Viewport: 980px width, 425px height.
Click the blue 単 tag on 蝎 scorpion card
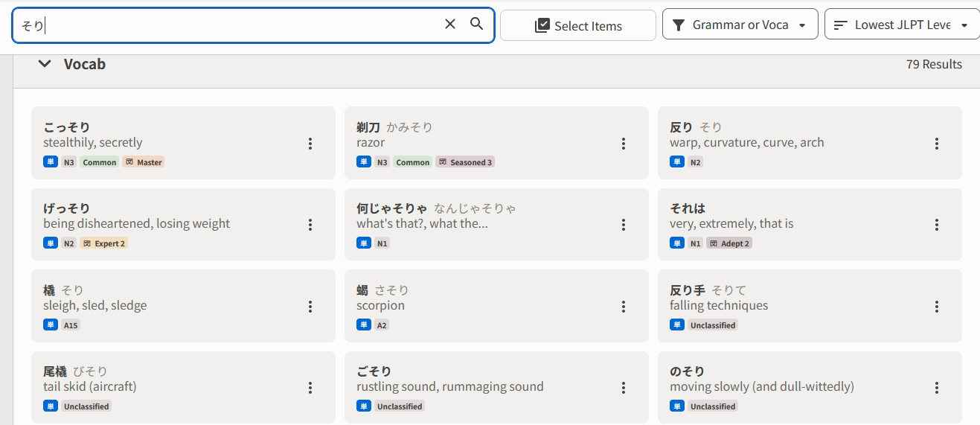pos(364,325)
